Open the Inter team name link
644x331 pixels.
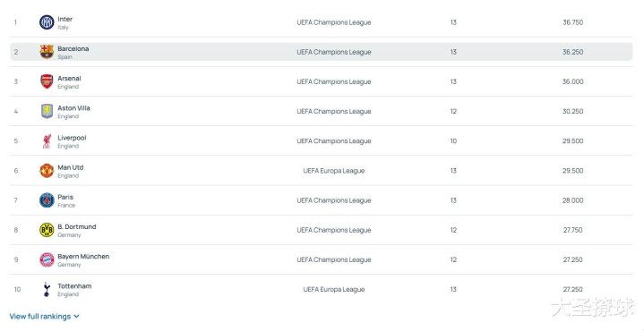pos(64,19)
